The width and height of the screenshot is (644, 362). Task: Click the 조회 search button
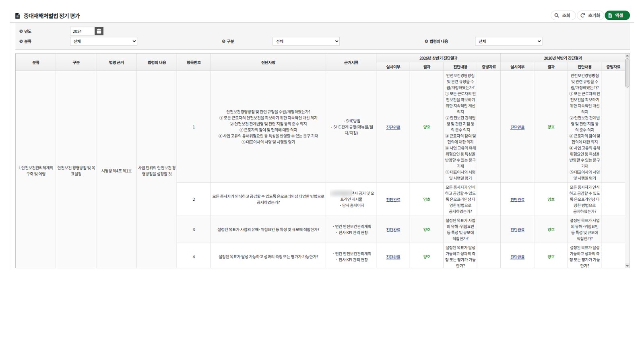(563, 15)
